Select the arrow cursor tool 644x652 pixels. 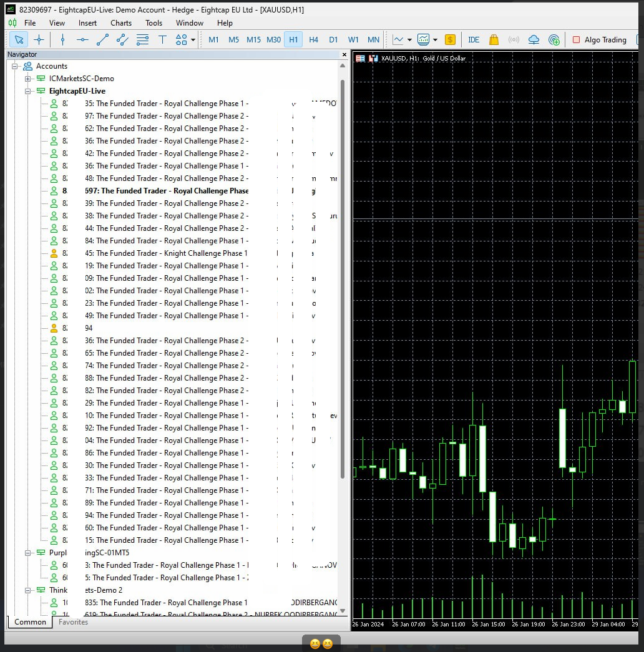click(19, 40)
